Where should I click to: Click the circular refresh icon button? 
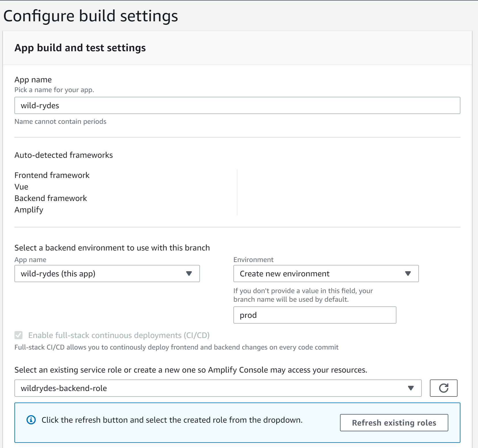[443, 388]
